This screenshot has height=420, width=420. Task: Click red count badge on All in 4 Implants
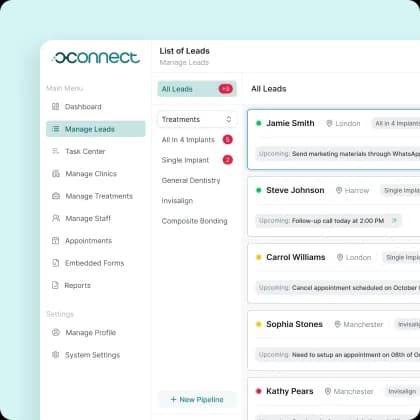[x=228, y=139]
